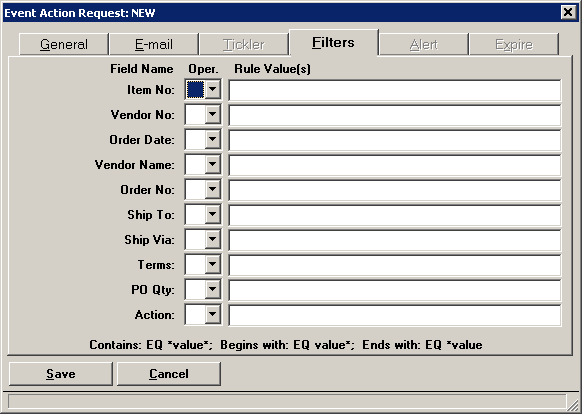Click the Item No rule value field

tap(395, 90)
